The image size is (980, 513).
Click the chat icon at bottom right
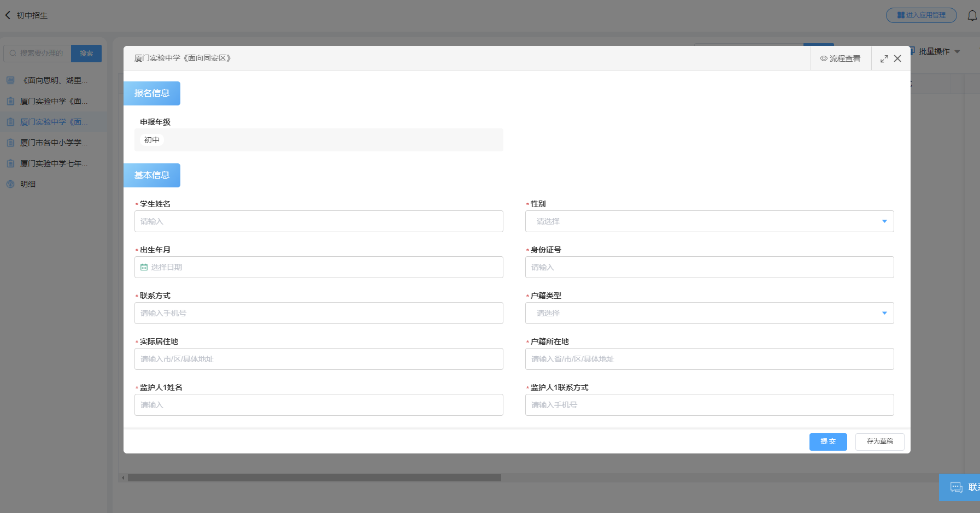coord(956,487)
